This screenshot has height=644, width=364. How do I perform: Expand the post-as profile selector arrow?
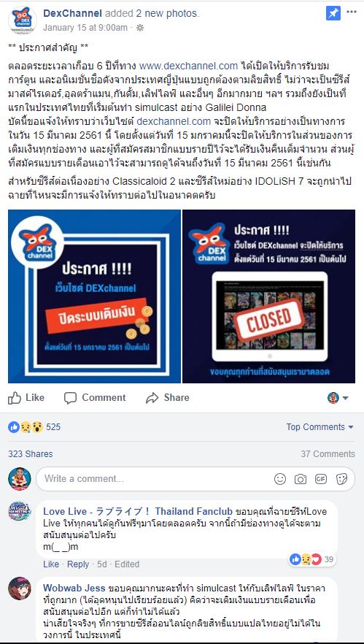tap(338, 397)
